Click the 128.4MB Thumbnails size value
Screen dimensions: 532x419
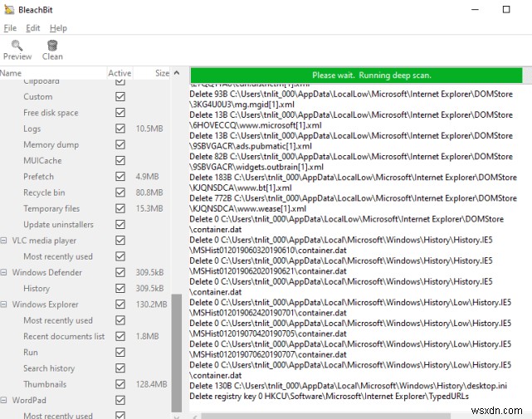coord(151,384)
